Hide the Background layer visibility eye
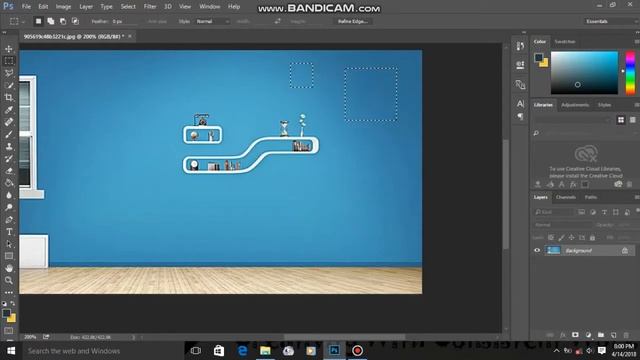Viewport: 640px width, 360px height. click(x=537, y=251)
